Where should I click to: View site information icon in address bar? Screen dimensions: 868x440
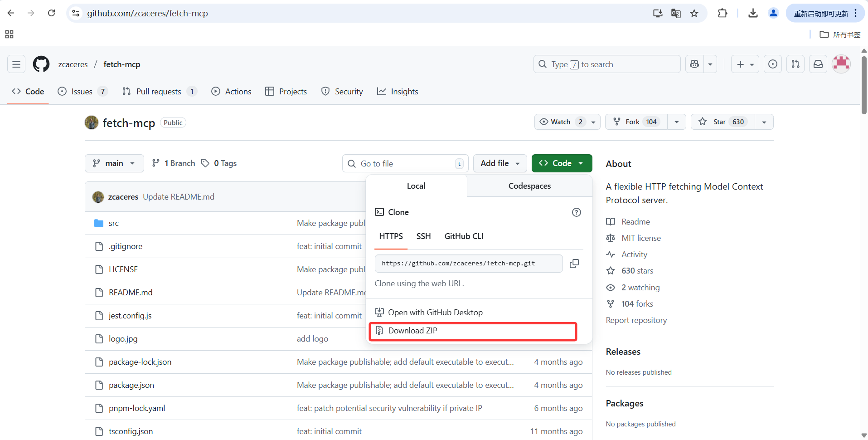[76, 13]
